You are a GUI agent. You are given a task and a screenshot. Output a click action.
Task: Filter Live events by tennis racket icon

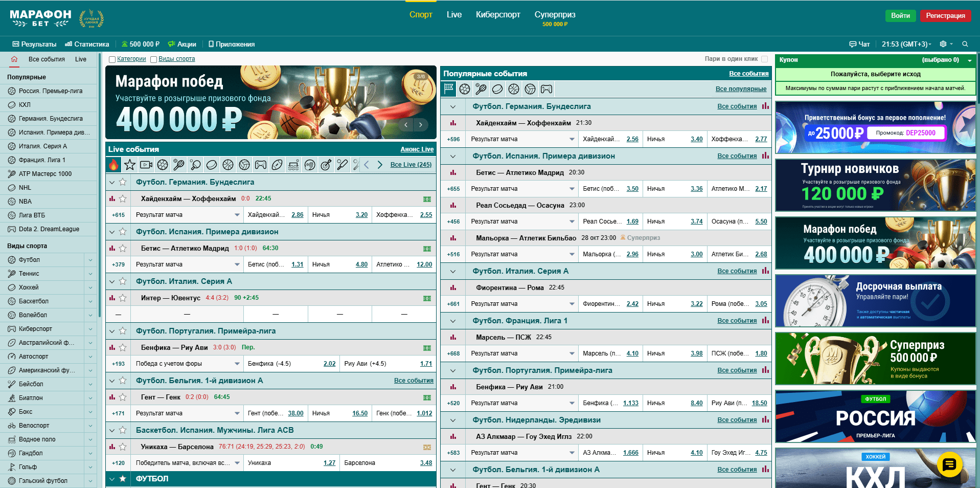click(179, 165)
